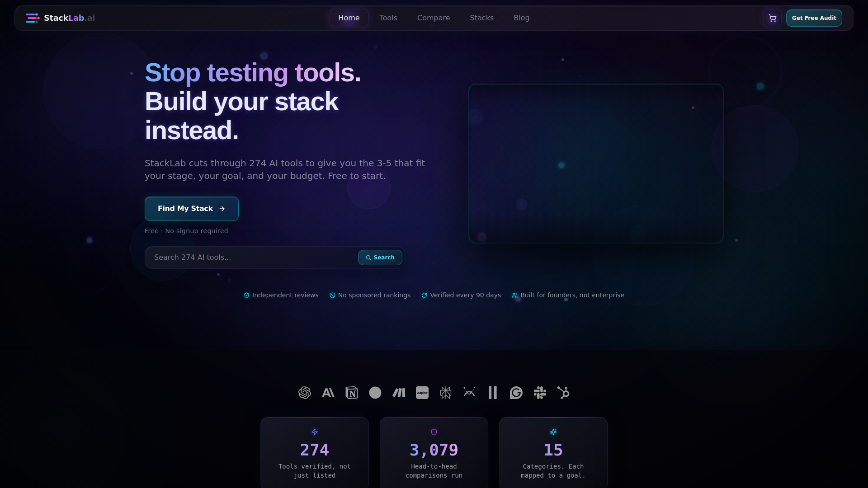Click the empty preview panel in hero
The height and width of the screenshot is (488, 868).
(x=596, y=164)
